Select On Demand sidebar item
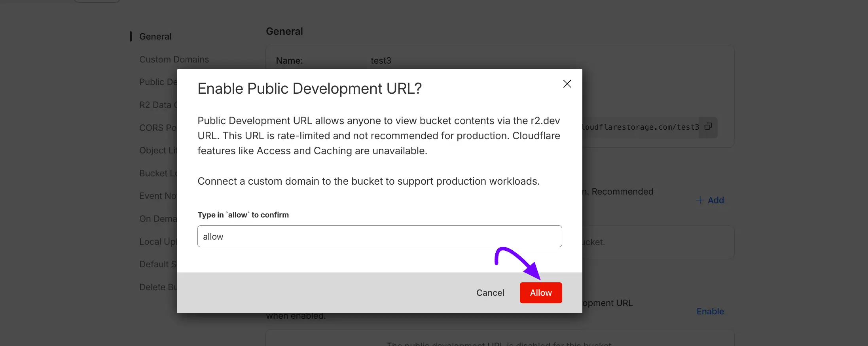The height and width of the screenshot is (346, 868). coord(157,219)
